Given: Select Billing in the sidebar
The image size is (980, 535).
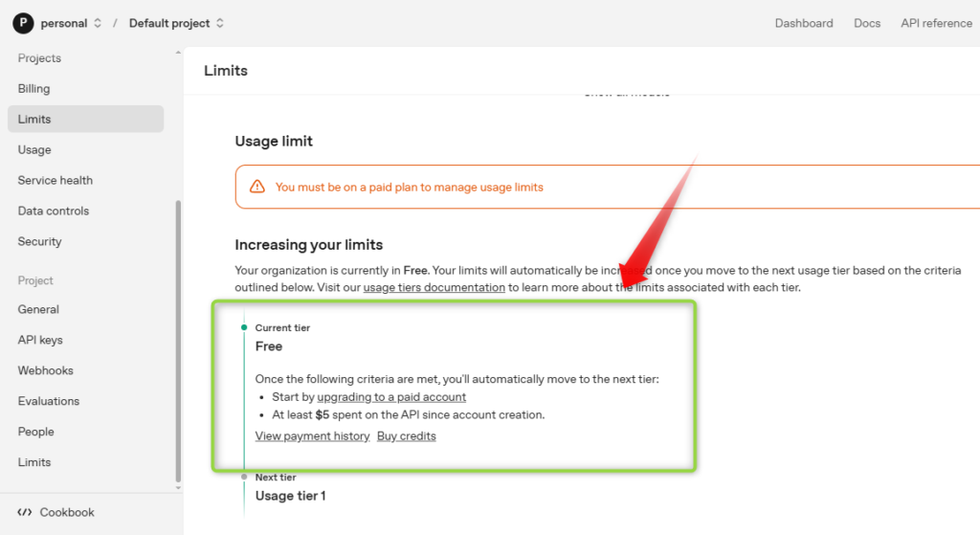Looking at the screenshot, I should (x=33, y=89).
